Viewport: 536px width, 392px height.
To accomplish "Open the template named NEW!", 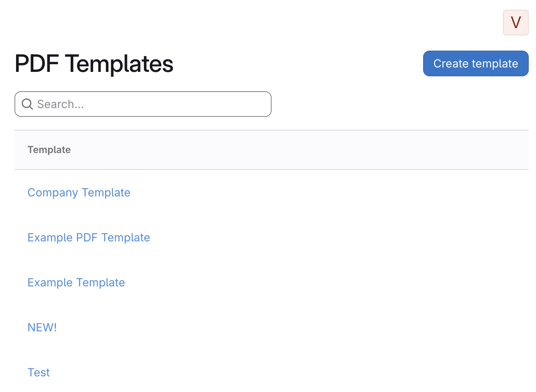I will (42, 328).
